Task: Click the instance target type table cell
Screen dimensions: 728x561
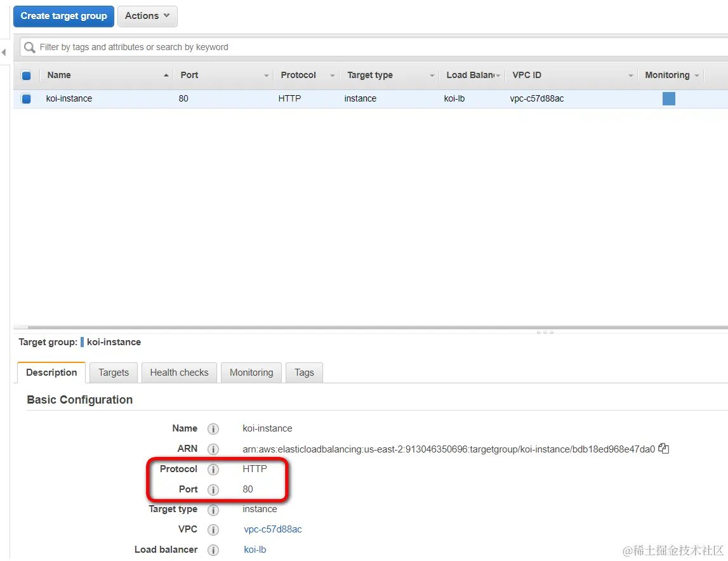Action: pos(361,98)
